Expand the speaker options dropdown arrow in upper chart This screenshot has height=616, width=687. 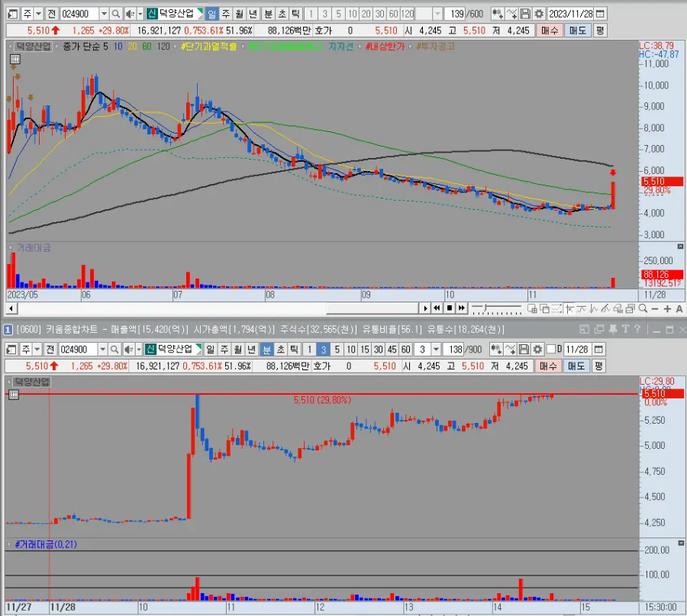pos(140,14)
